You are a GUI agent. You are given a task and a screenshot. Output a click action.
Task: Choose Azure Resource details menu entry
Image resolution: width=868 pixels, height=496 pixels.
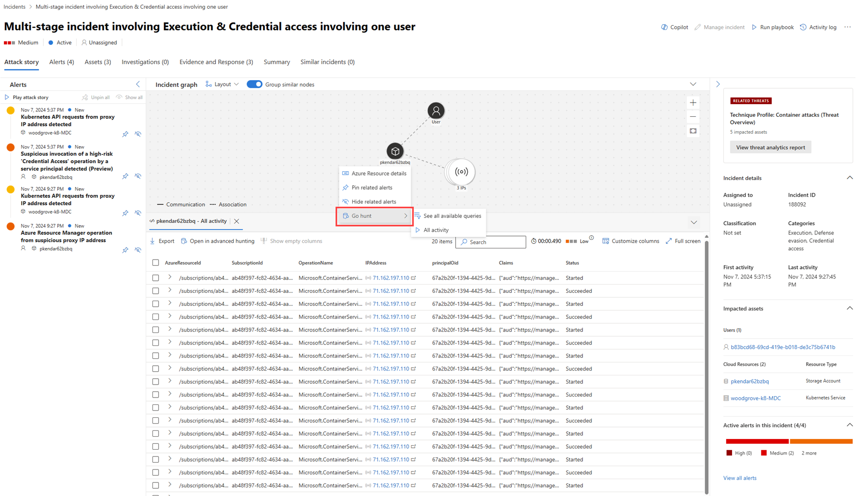coord(375,173)
